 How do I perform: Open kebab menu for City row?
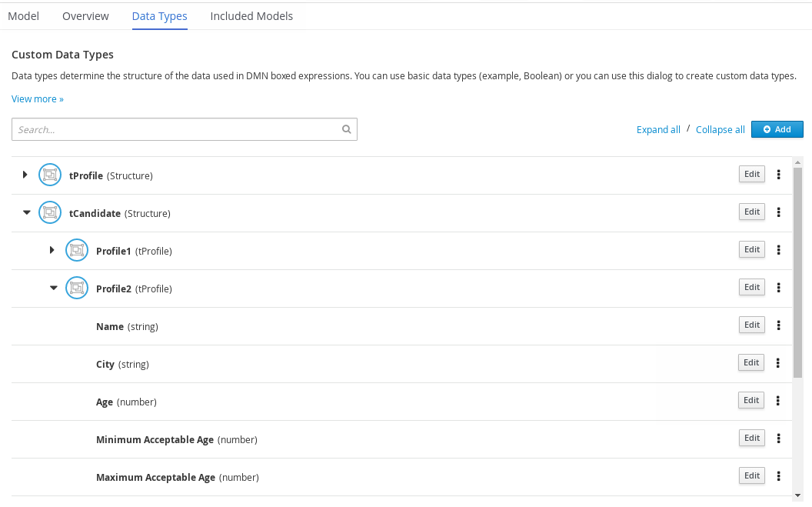click(x=778, y=363)
